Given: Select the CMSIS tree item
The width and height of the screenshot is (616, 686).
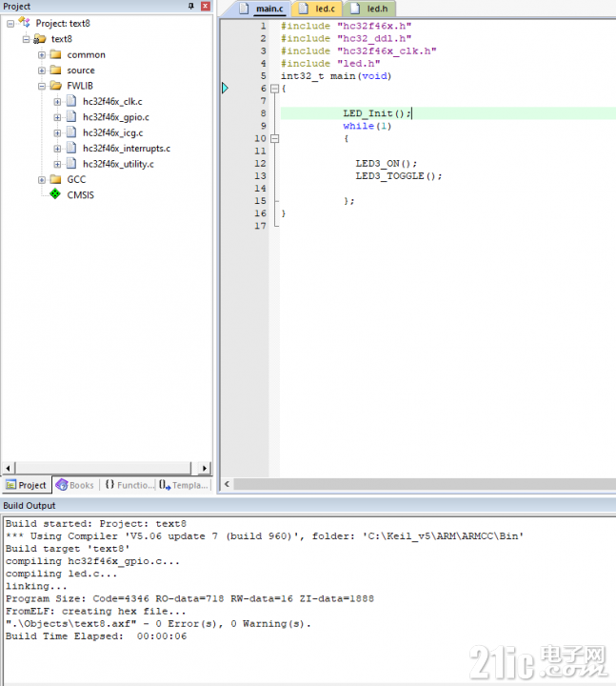Looking at the screenshot, I should pyautogui.click(x=80, y=195).
